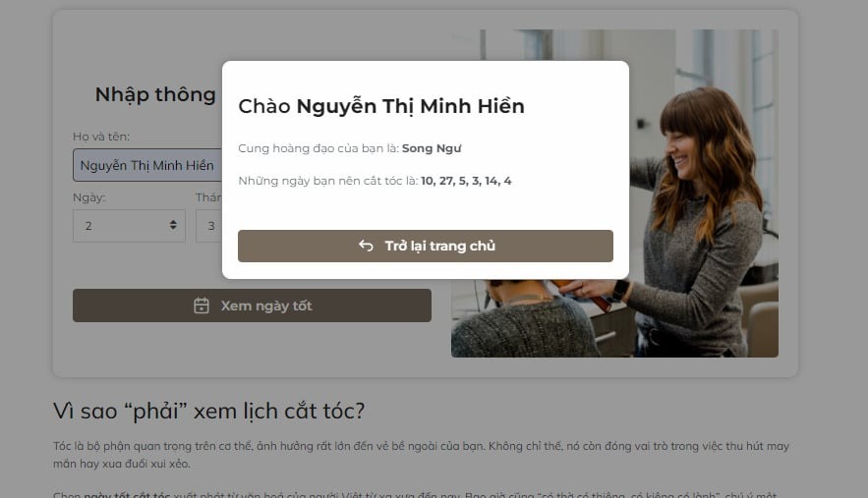The height and width of the screenshot is (498, 868).
Task: Click the hairdresser salon photo
Action: [x=614, y=318]
